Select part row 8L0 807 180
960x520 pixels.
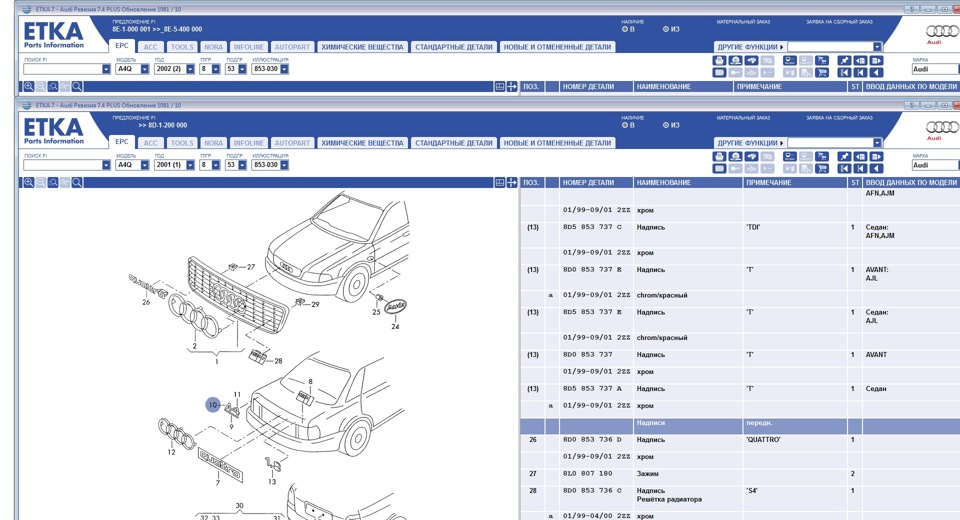tap(740, 473)
